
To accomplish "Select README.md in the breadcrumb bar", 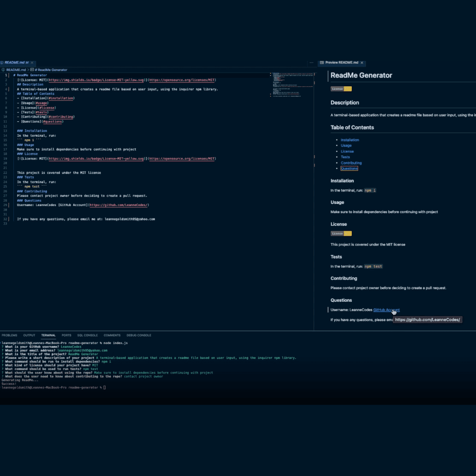I will [16, 70].
